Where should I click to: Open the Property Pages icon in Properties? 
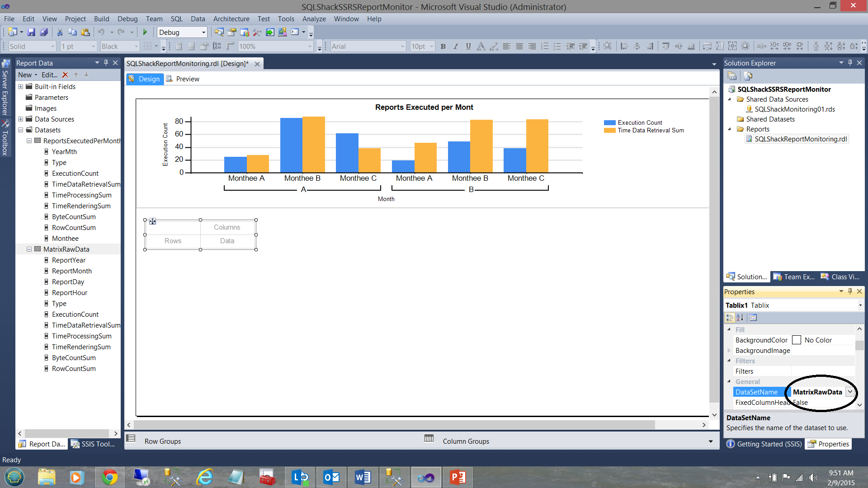click(753, 318)
